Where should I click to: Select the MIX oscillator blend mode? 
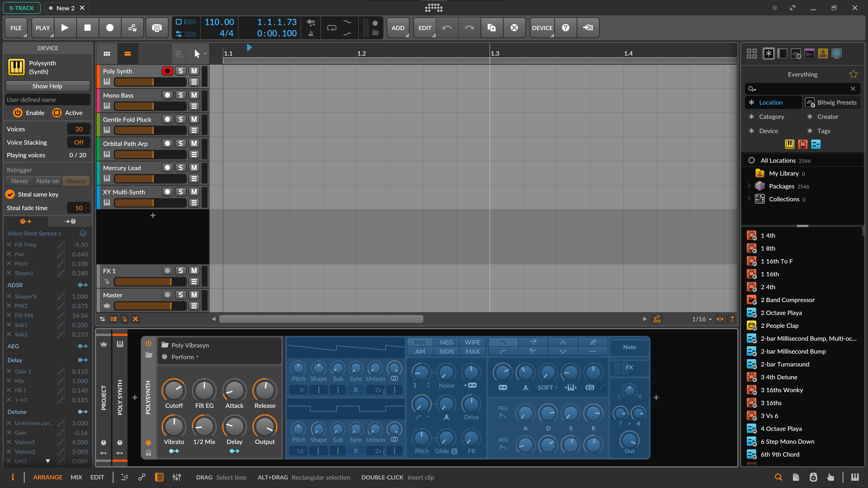[420, 342]
